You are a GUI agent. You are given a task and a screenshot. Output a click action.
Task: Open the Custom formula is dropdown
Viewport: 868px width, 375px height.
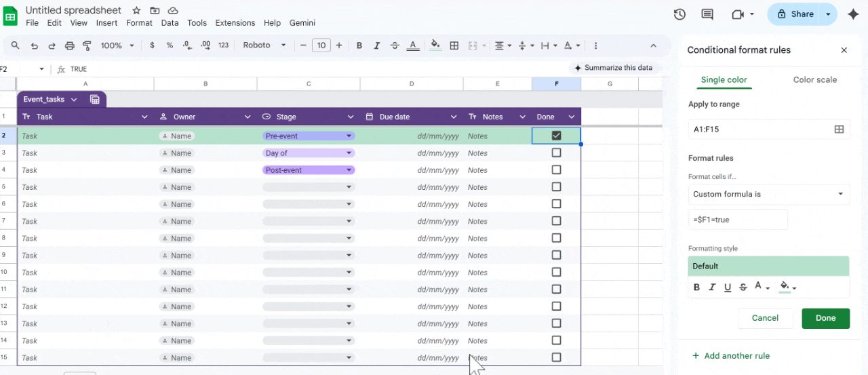(x=768, y=194)
